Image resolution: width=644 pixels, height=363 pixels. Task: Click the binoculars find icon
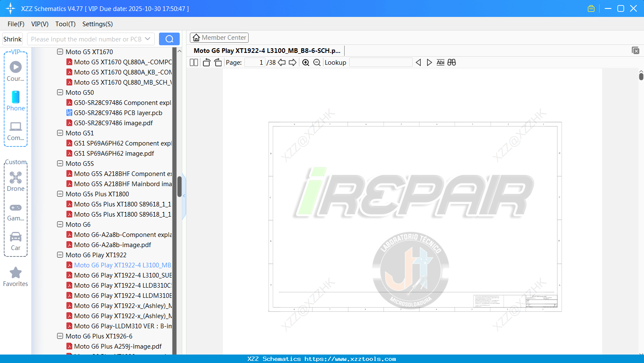[452, 63]
